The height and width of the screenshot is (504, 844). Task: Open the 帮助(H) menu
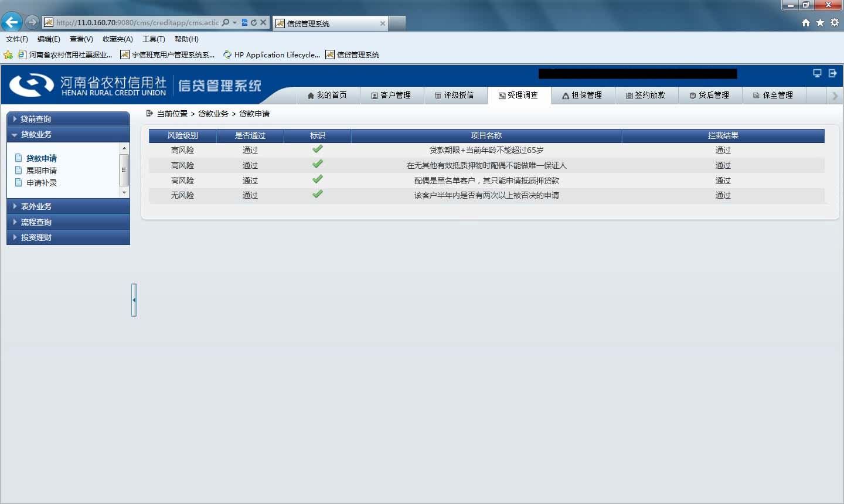point(186,39)
